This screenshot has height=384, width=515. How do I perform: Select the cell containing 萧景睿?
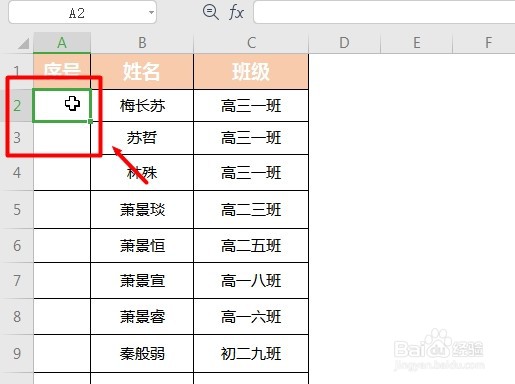pos(142,316)
